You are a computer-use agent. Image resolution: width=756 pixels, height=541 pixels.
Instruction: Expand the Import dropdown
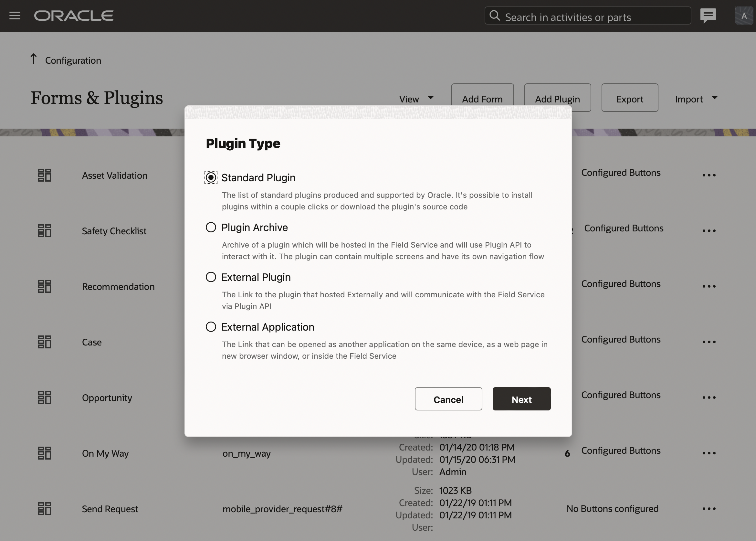pos(696,99)
